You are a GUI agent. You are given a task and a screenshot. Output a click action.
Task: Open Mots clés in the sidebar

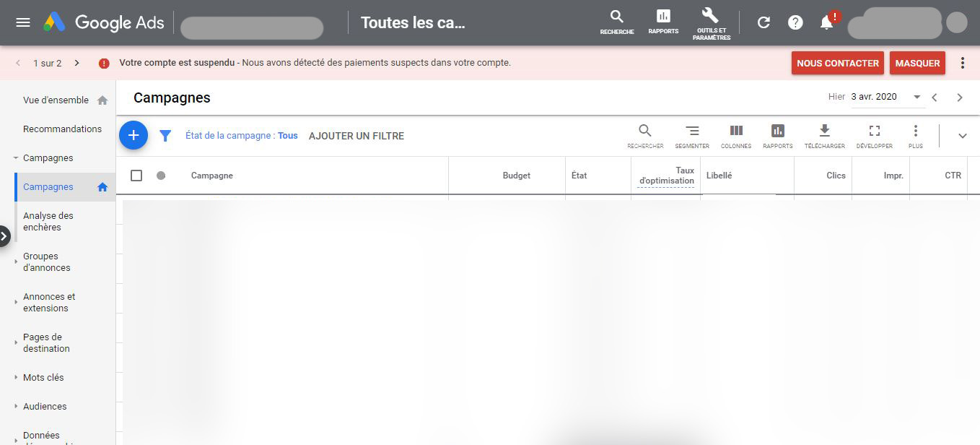coord(44,377)
